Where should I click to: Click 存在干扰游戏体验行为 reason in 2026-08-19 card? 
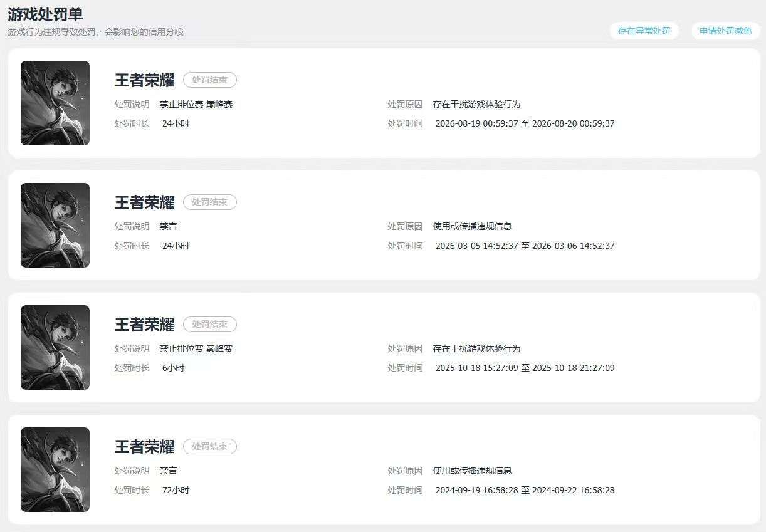[x=477, y=104]
